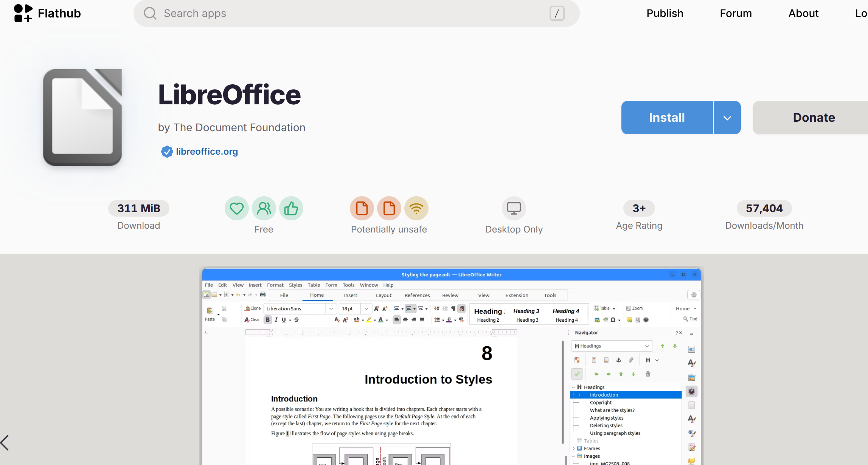Click the green heart Free icon
Viewport: 868px width, 465px height.
(x=237, y=208)
